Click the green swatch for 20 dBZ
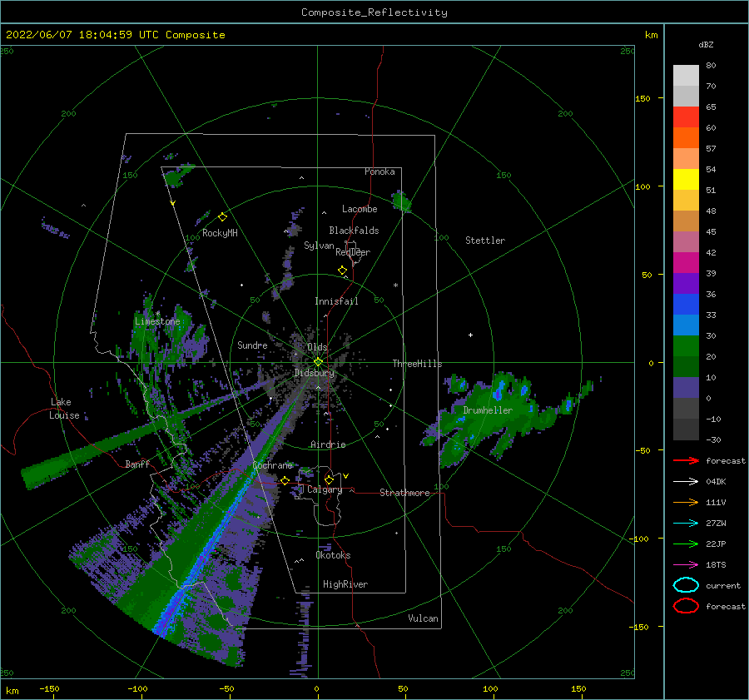749x700 pixels. (x=686, y=345)
